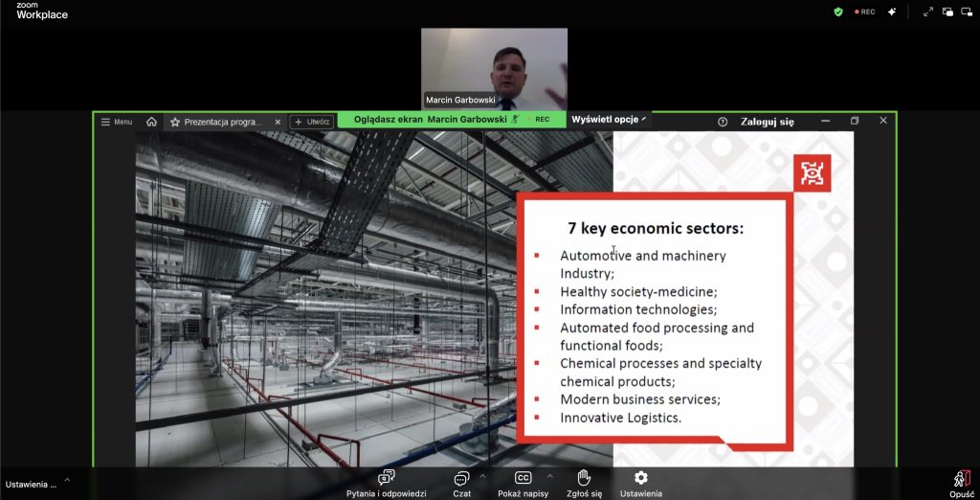Open the Pytania i odpowiedzi panel
The image size is (980, 500).
[386, 478]
